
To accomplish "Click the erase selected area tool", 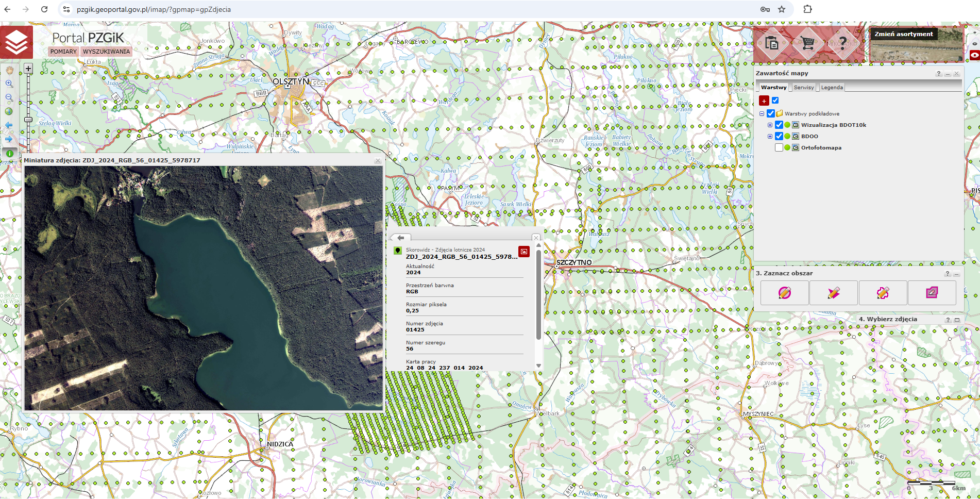I will [932, 293].
